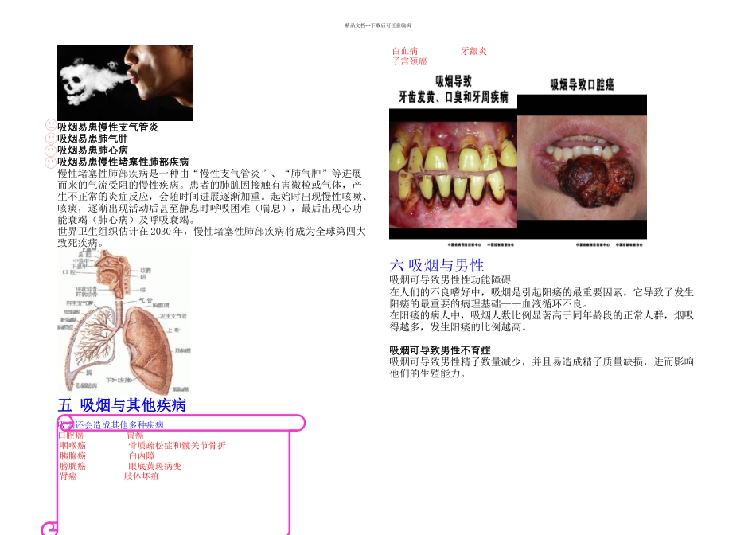
Task: Click the heading 六 吸烟与男性
Action: 437,265
